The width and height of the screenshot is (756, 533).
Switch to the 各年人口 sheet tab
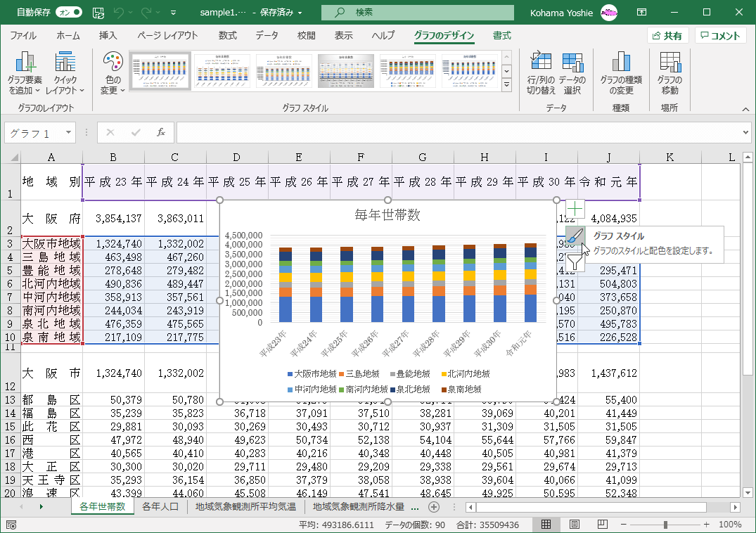(160, 506)
